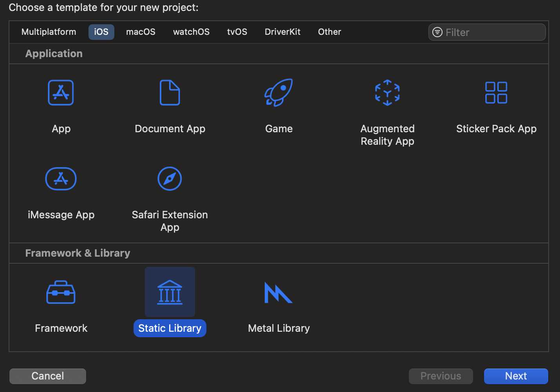Click the "Framework" template label

tap(61, 328)
